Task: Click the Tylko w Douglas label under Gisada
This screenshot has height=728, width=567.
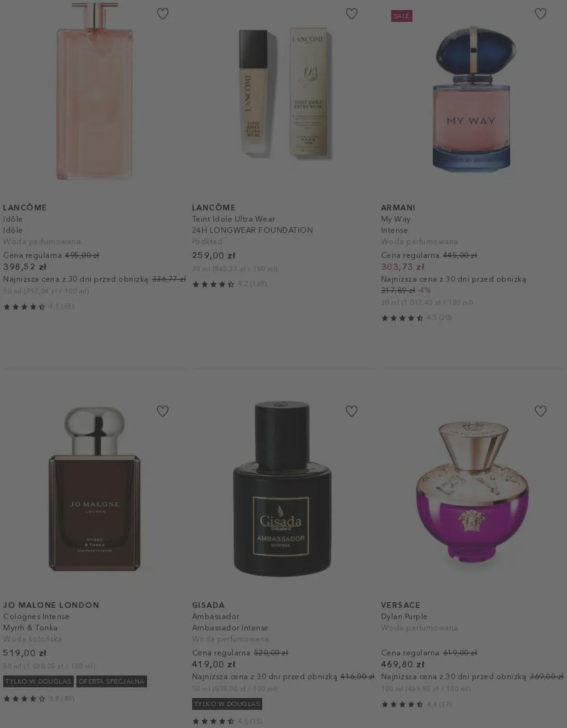Action: tap(227, 704)
